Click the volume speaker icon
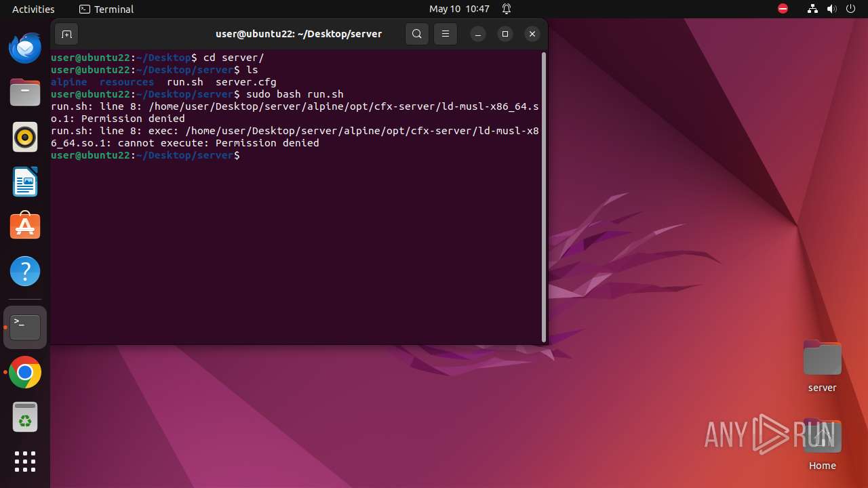The image size is (868, 488). [x=832, y=9]
